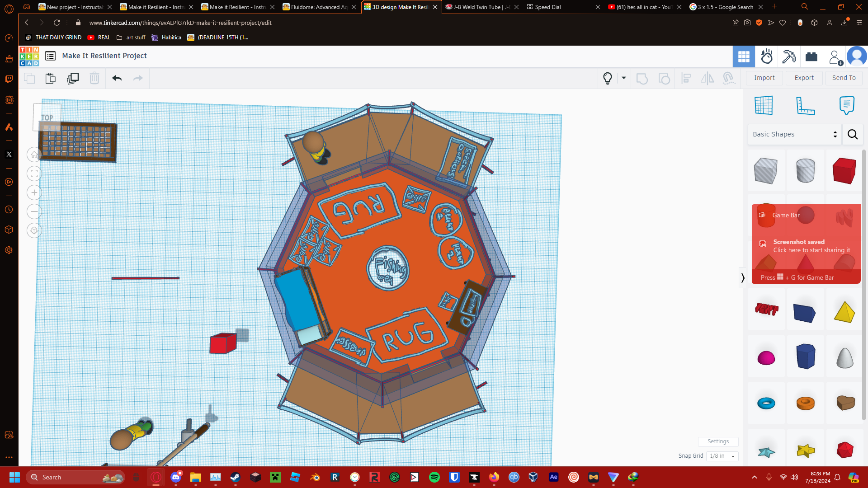Select the Workplane tool
This screenshot has width=868, height=488.
coord(764,105)
